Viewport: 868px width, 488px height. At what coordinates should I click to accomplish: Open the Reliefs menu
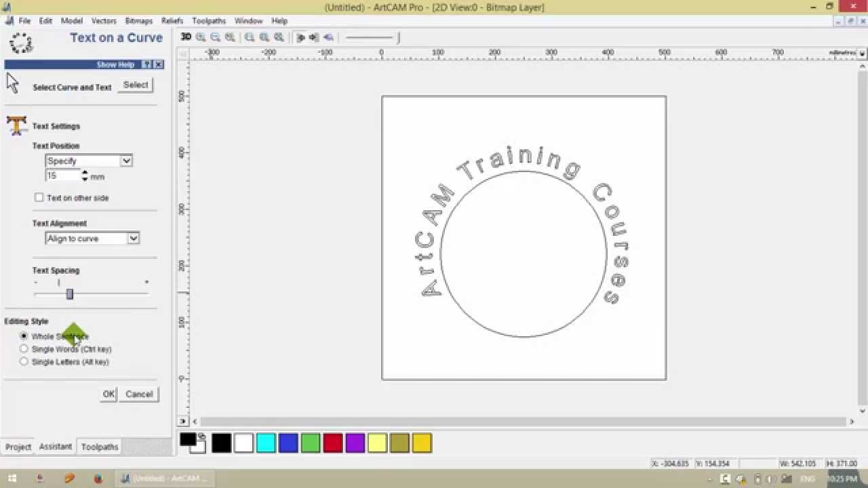pos(172,21)
